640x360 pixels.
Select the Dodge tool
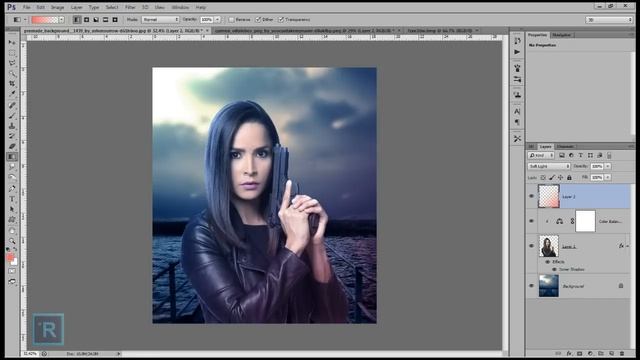click(12, 177)
